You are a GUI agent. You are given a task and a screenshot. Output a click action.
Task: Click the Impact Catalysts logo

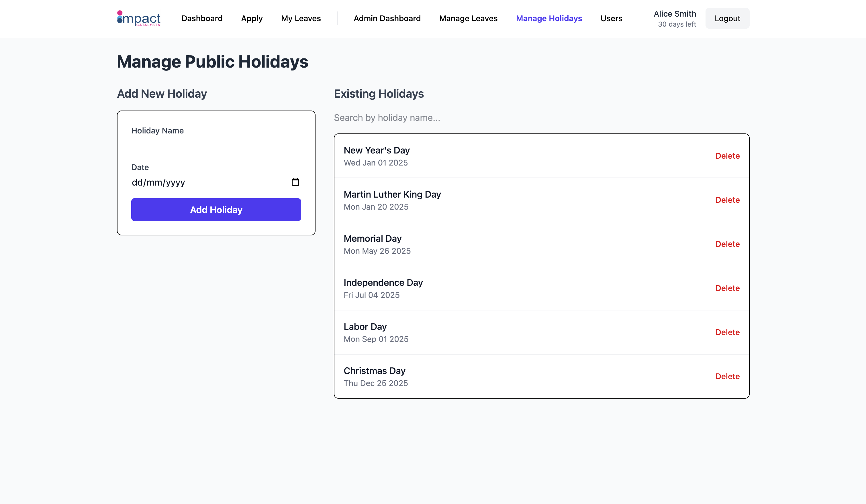(x=138, y=19)
